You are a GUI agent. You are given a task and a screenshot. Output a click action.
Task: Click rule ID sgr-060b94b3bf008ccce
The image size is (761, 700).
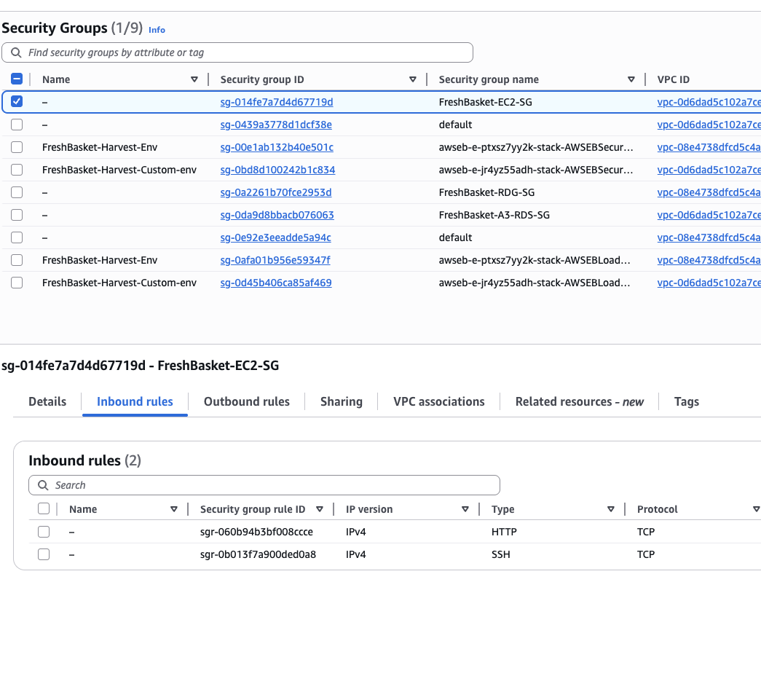coord(256,532)
